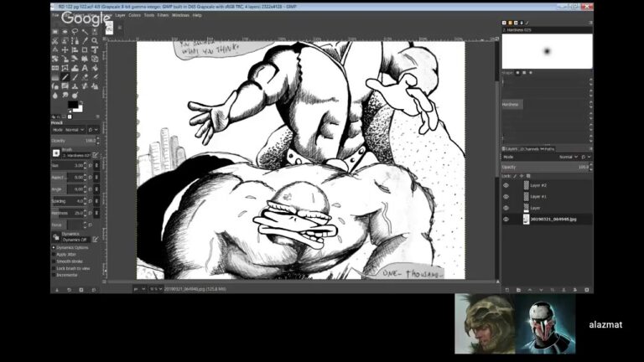Select the Move tool
This screenshot has height=362, width=644.
click(x=65, y=49)
